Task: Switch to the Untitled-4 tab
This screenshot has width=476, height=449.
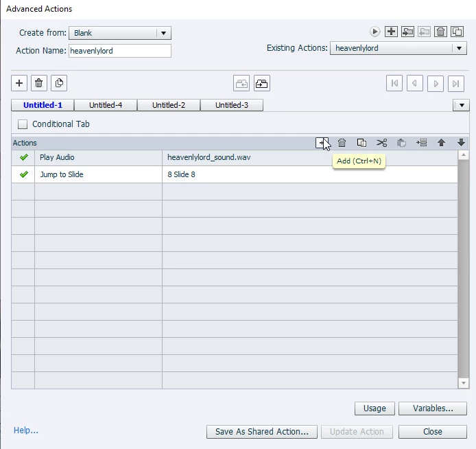Action: [106, 105]
